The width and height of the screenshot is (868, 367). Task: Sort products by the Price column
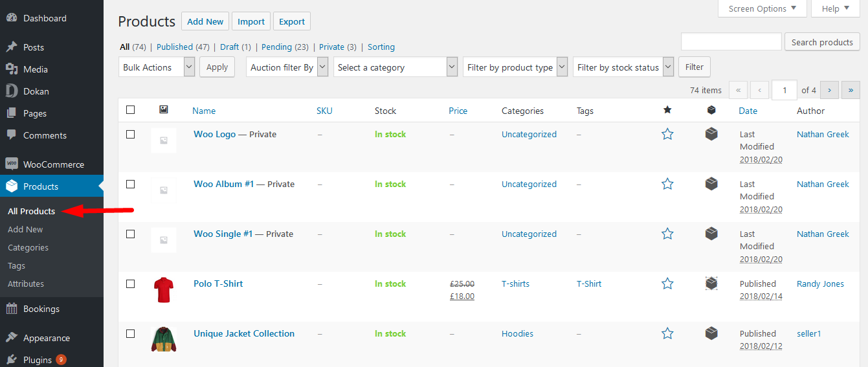458,111
